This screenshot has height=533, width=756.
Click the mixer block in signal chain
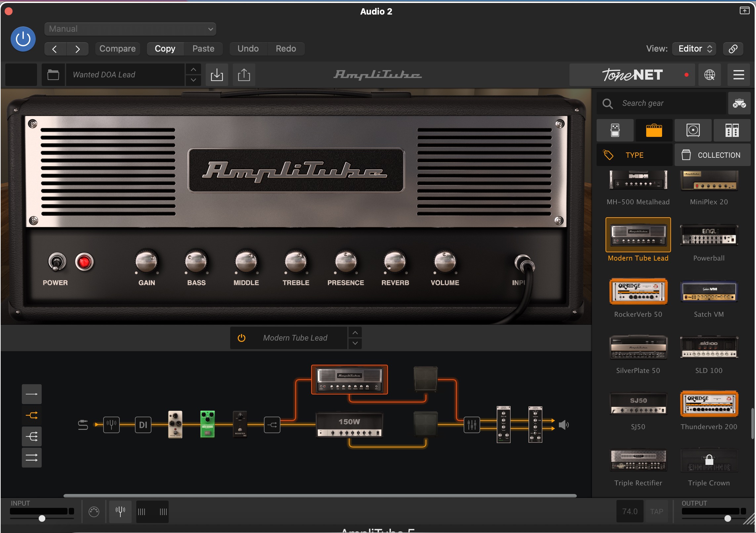point(472,425)
